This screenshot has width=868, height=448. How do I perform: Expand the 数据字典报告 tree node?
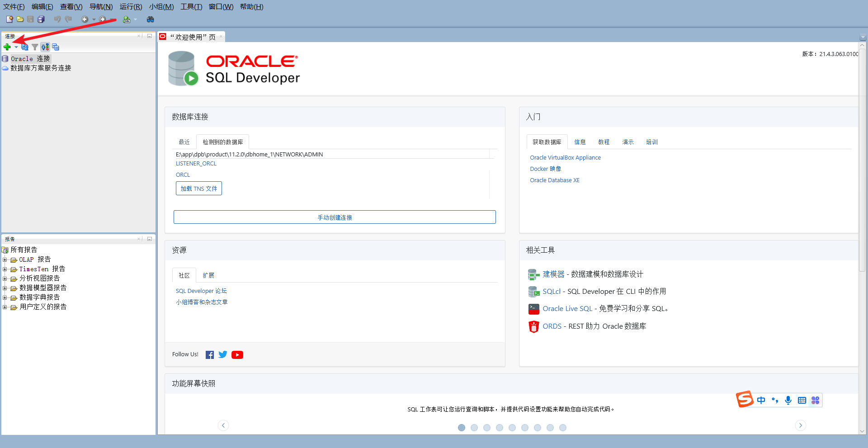[x=5, y=297]
